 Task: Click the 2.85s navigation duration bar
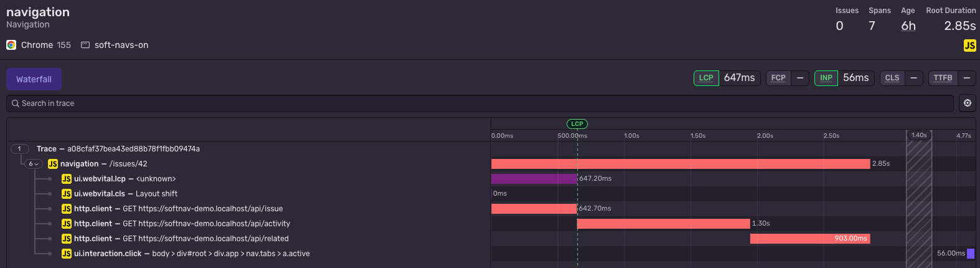pyautogui.click(x=681, y=164)
